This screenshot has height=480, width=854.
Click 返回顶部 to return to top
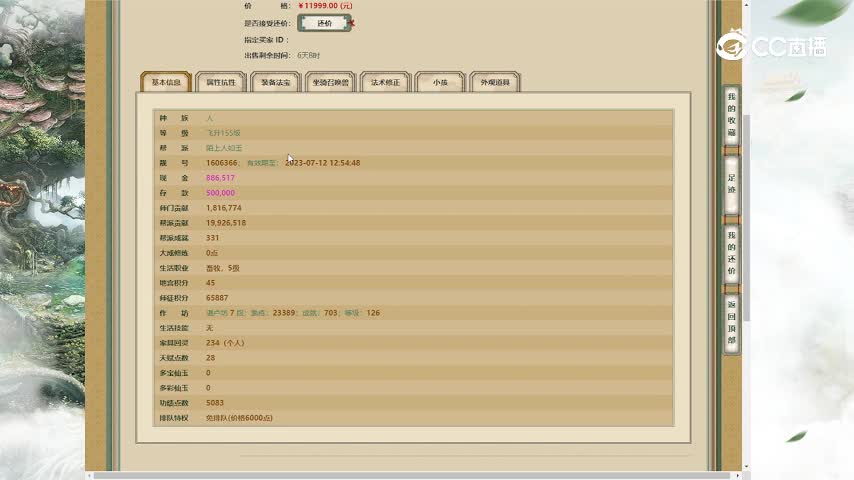(731, 322)
